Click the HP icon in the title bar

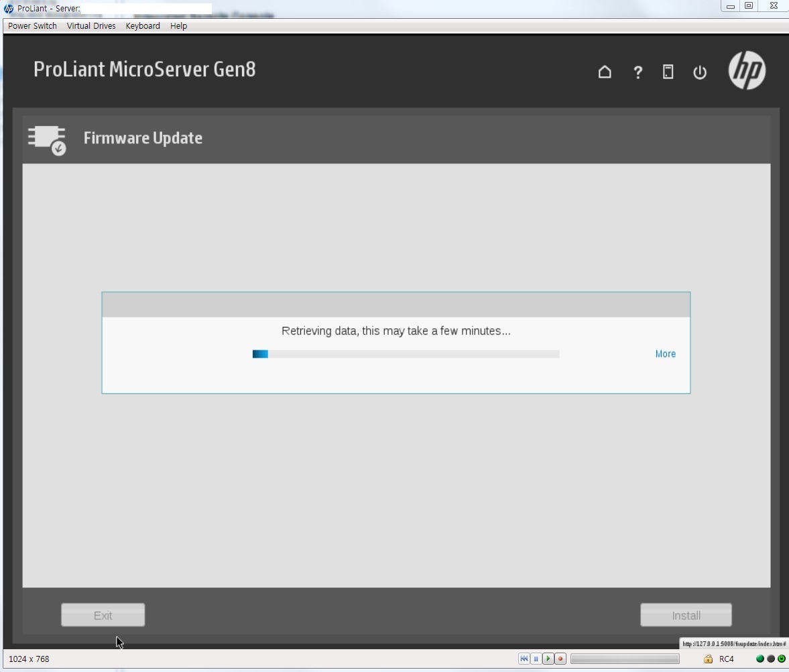pos(9,8)
